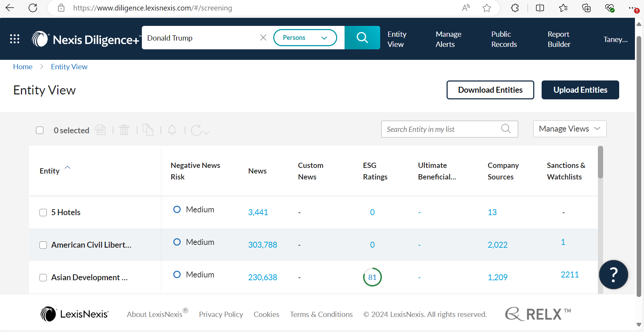Run search with teal magnifier button

pyautogui.click(x=362, y=37)
